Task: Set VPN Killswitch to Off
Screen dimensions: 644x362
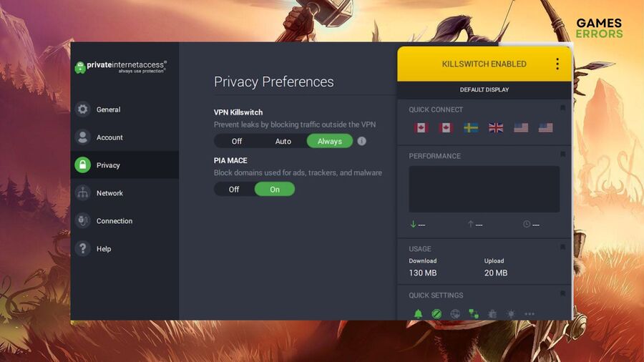Action: (x=237, y=141)
